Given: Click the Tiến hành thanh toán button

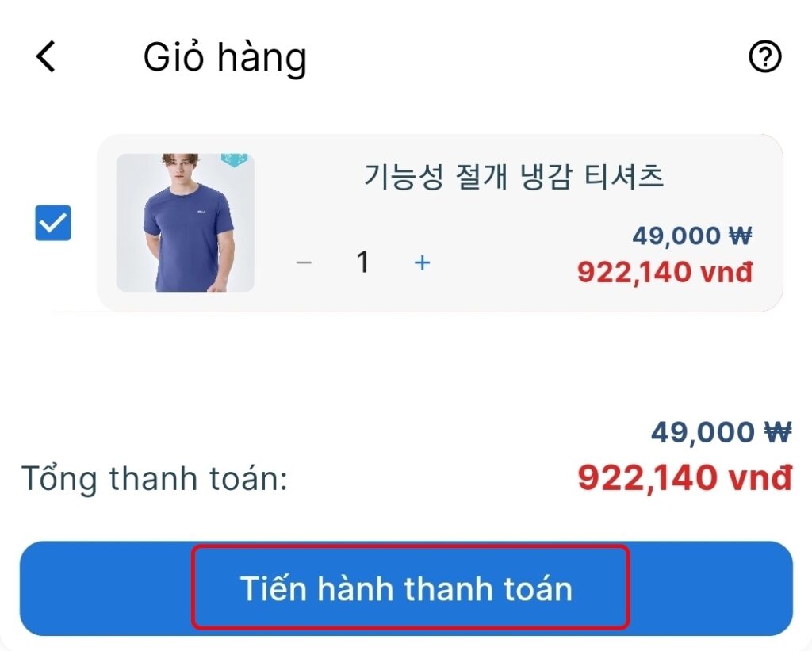Looking at the screenshot, I should 407,588.
